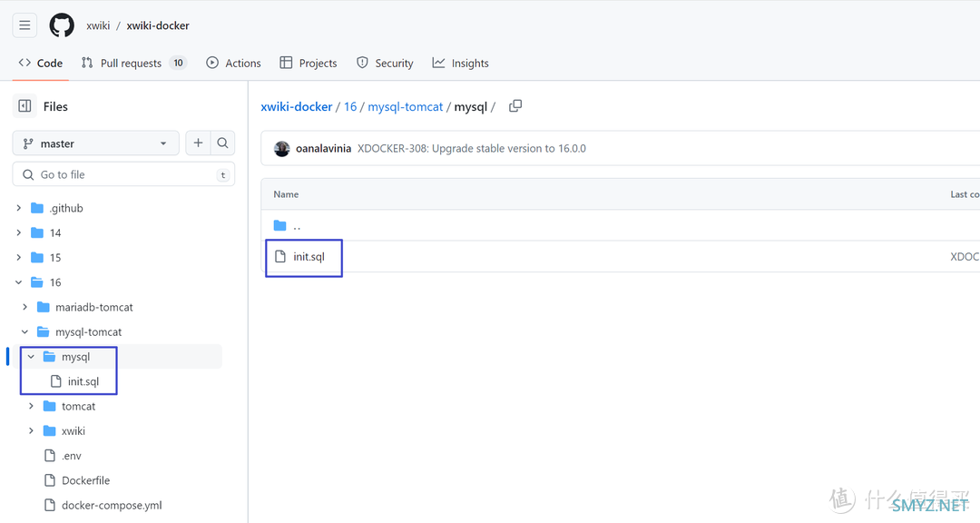
Task: Expand the mariadb-tomcat chevron
Action: tap(25, 307)
